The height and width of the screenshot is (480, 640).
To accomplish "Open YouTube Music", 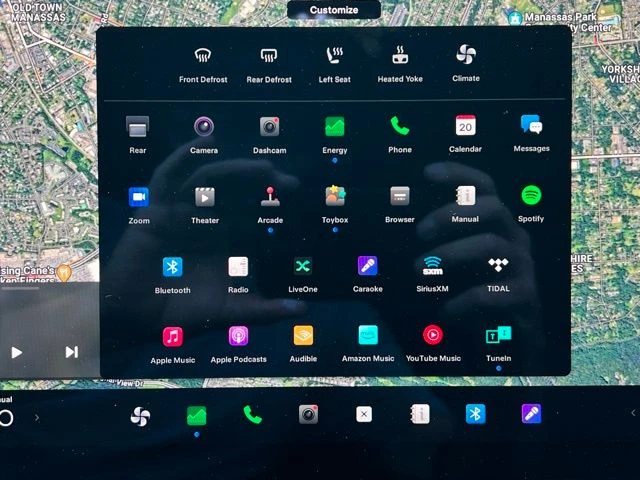I will tap(433, 343).
